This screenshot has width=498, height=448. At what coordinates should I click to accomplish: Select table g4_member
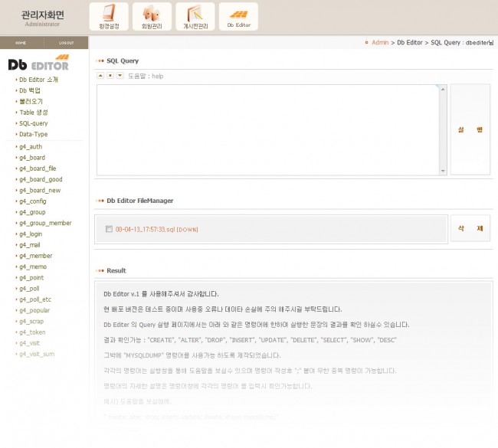pyautogui.click(x=35, y=256)
